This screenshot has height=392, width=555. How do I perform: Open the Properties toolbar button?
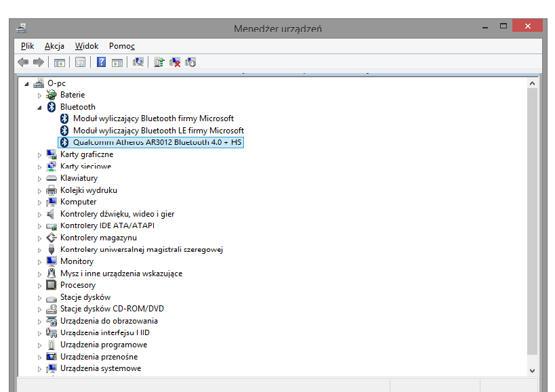(81, 62)
